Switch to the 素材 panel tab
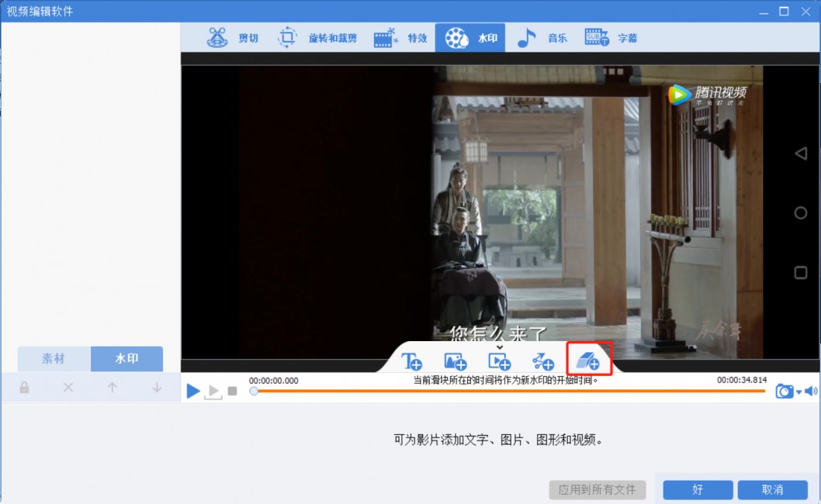The height and width of the screenshot is (504, 821). (54, 358)
